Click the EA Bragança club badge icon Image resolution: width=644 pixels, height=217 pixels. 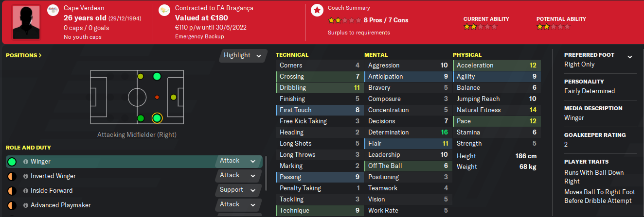[x=164, y=10]
